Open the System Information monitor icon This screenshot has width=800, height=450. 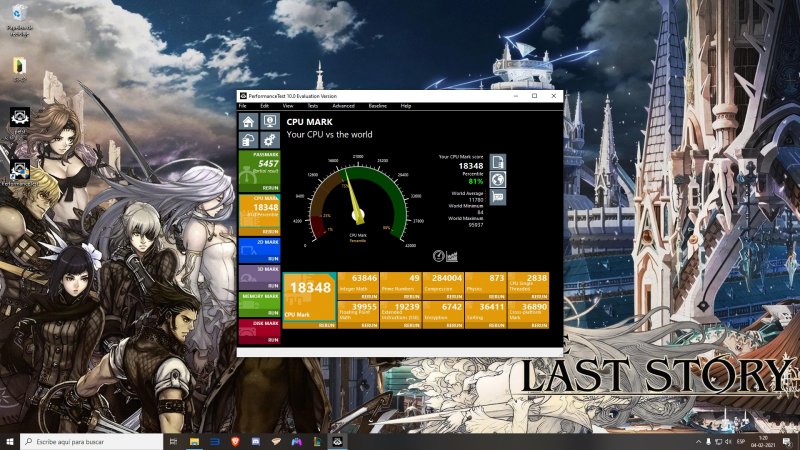pos(269,121)
